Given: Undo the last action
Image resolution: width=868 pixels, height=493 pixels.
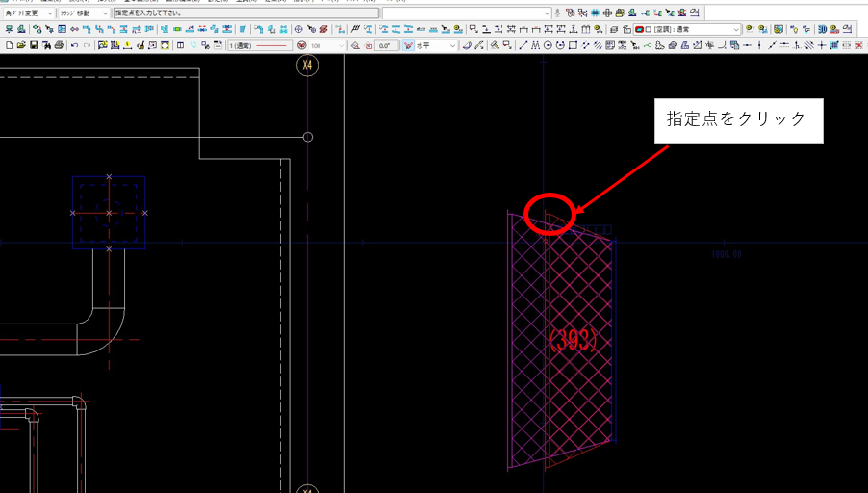Looking at the screenshot, I should tap(74, 45).
